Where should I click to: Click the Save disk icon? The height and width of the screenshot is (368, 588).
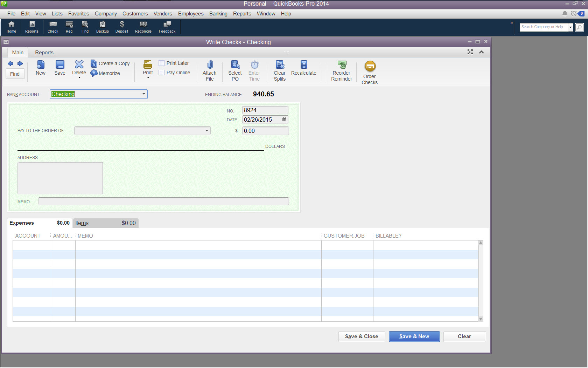60,68
